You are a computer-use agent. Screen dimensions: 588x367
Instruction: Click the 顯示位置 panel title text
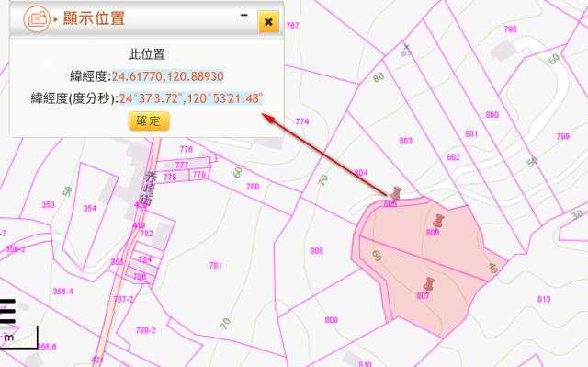(94, 18)
